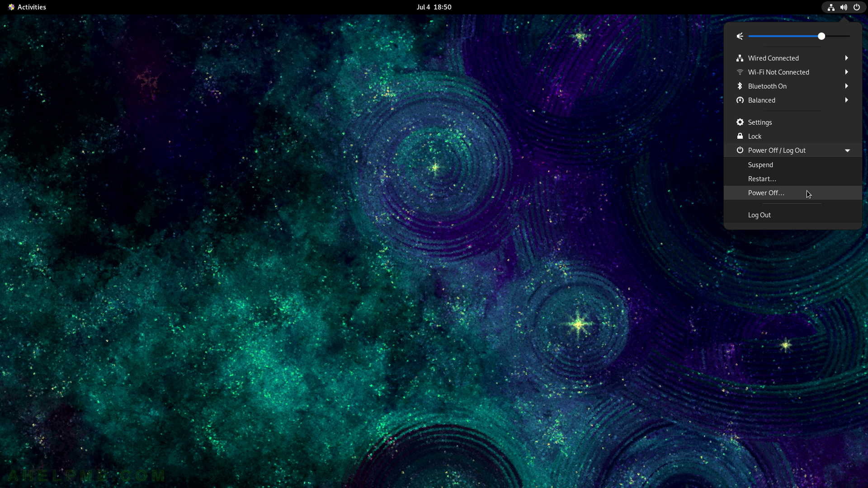The width and height of the screenshot is (868, 488).
Task: Open Settings from the system menu
Action: pos(793,122)
